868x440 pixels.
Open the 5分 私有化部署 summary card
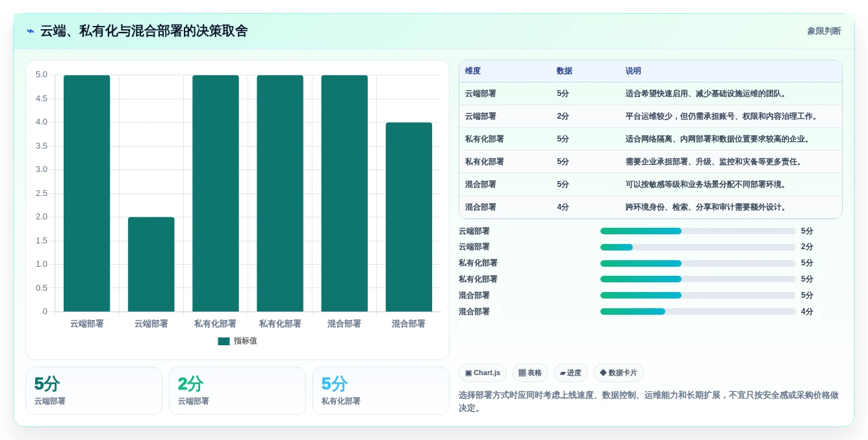(x=381, y=391)
